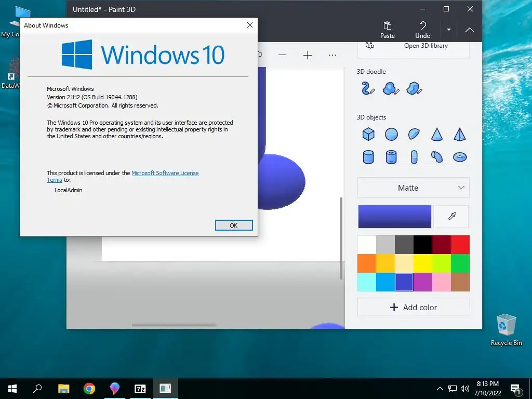Open the Recycle Bin desktop icon
The width and height of the screenshot is (532, 399).
coord(506,330)
